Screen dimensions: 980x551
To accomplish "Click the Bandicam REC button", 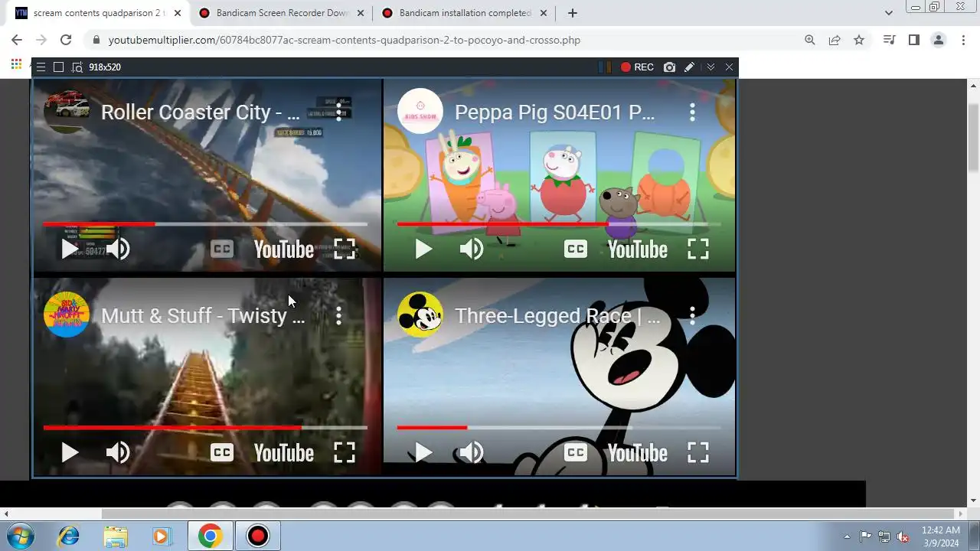I will tap(637, 67).
